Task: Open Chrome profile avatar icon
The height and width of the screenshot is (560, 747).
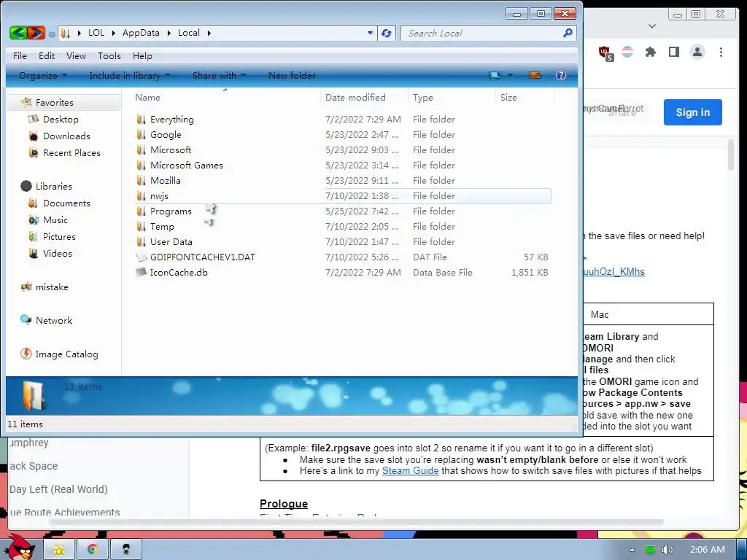Action: (x=697, y=52)
